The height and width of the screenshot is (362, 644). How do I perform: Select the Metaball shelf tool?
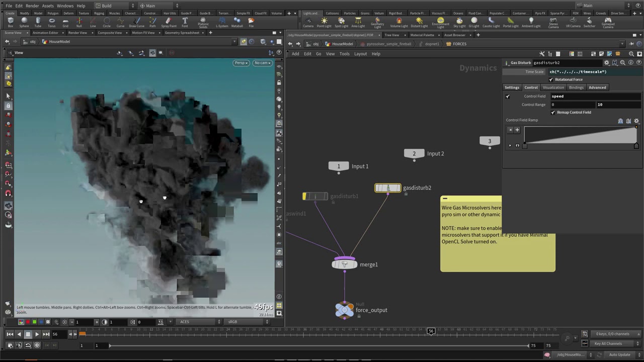point(237,23)
